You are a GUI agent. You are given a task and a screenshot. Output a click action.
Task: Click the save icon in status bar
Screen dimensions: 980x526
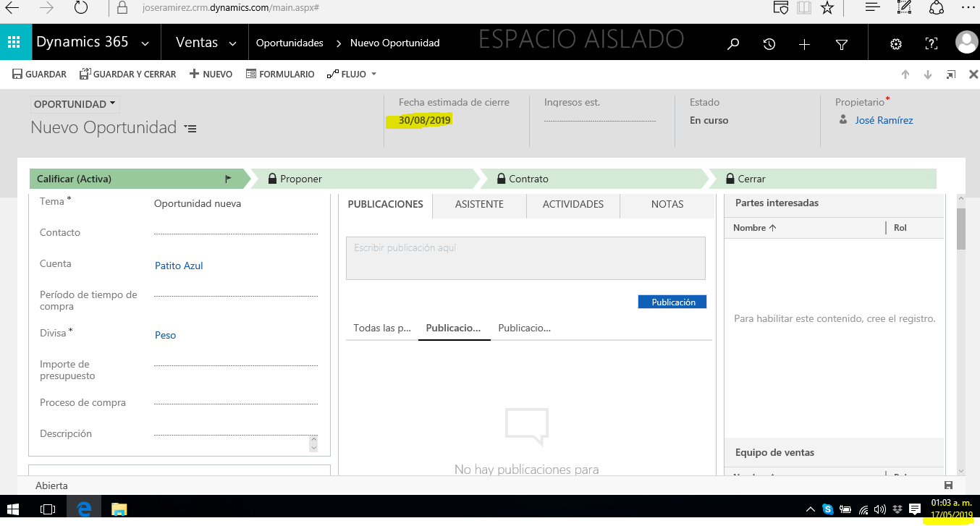pyautogui.click(x=948, y=485)
